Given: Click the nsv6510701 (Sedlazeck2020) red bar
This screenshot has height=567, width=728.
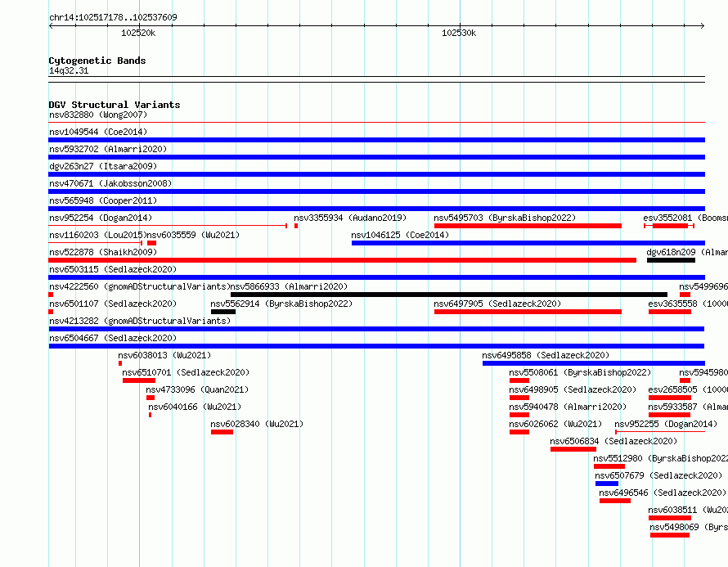Looking at the screenshot, I should coord(139,380).
